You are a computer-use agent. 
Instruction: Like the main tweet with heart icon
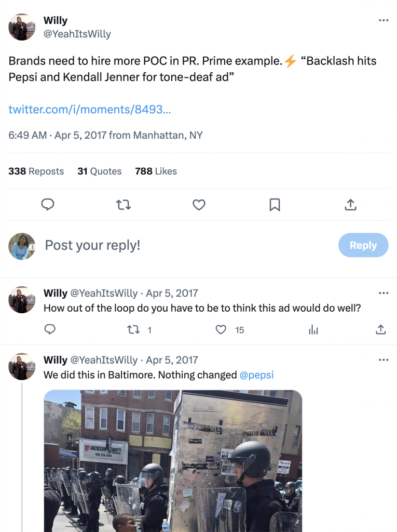tap(199, 205)
